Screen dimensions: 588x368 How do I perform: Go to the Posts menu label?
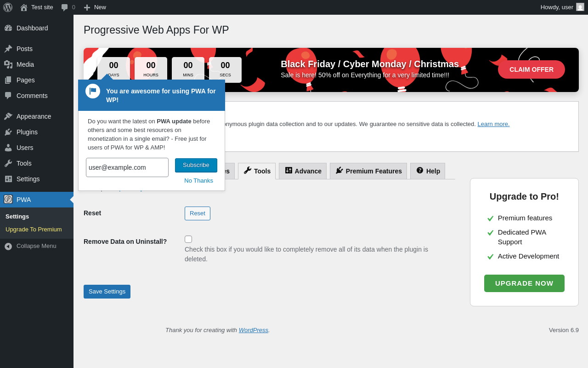pos(24,49)
